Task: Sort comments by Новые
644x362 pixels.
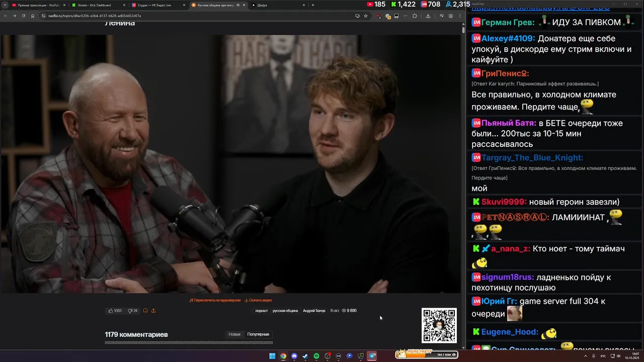Action: tap(234, 334)
